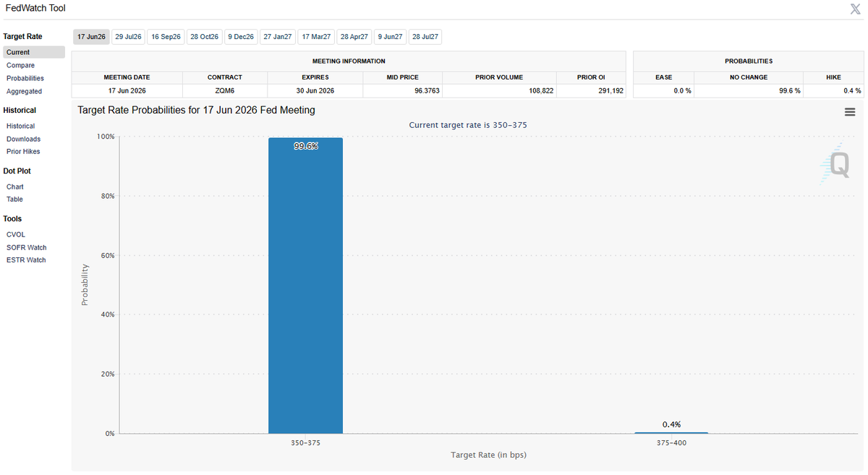Open the Dot Plot Chart link
The height and width of the screenshot is (475, 868).
pos(14,187)
